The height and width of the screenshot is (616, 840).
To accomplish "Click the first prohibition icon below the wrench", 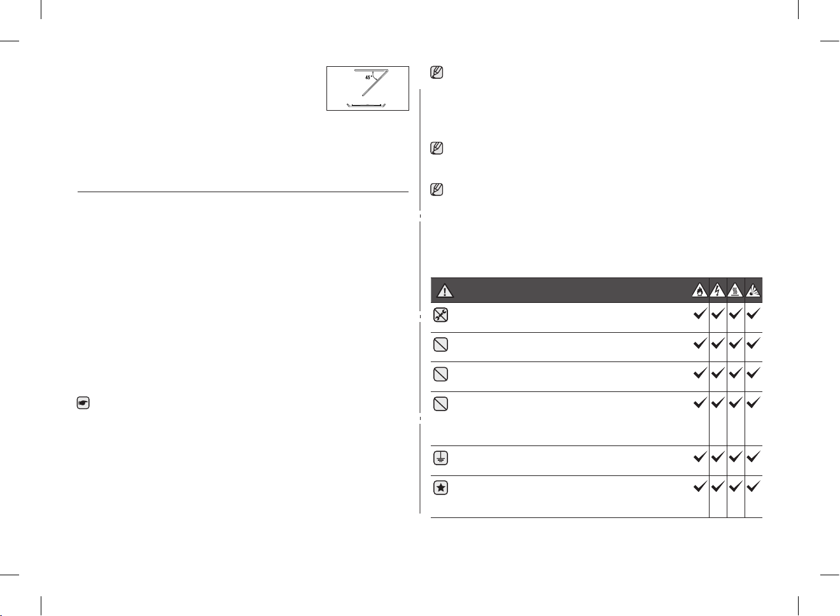I will point(440,344).
